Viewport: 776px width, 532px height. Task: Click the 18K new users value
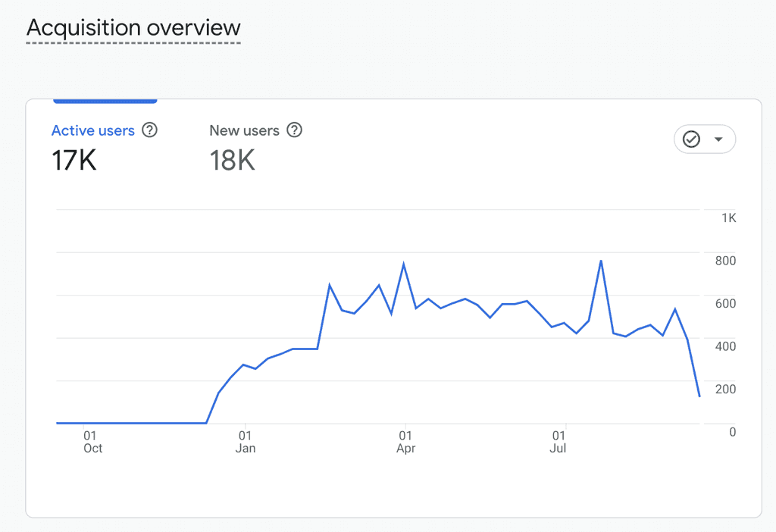(232, 161)
